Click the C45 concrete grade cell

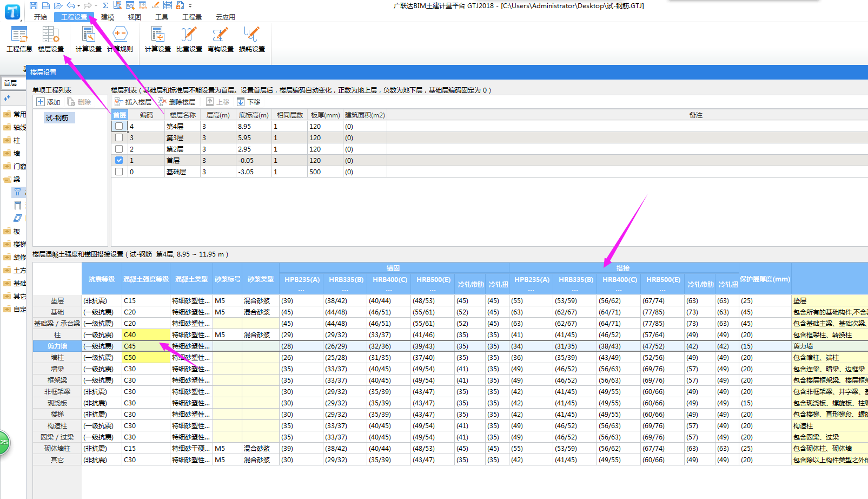pos(146,346)
